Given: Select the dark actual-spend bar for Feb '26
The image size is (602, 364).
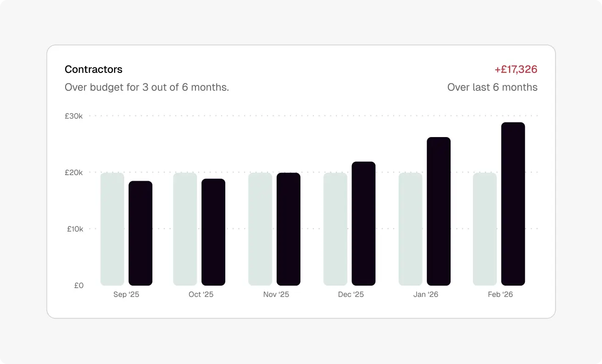Looking at the screenshot, I should tap(513, 204).
